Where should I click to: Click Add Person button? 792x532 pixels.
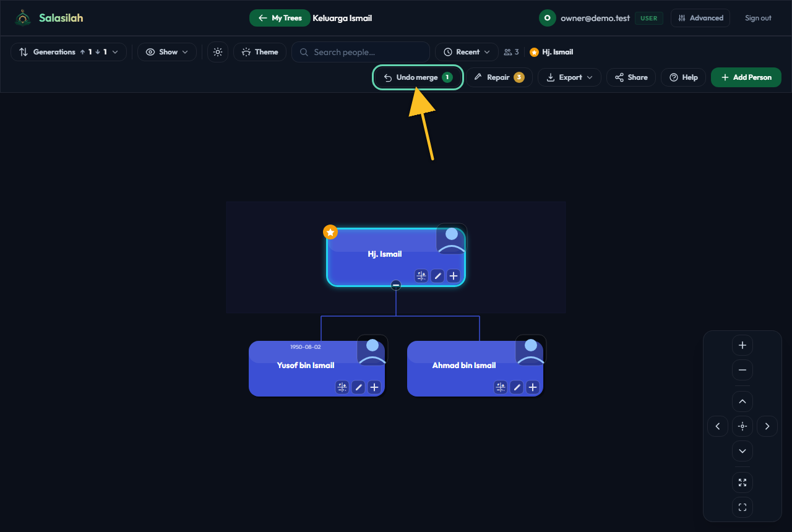(x=746, y=77)
